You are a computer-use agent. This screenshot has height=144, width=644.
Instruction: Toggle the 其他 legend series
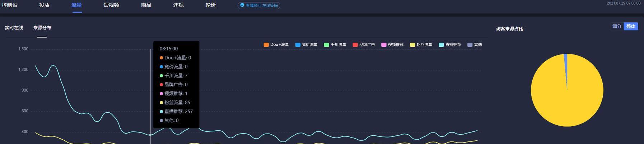pos(475,45)
